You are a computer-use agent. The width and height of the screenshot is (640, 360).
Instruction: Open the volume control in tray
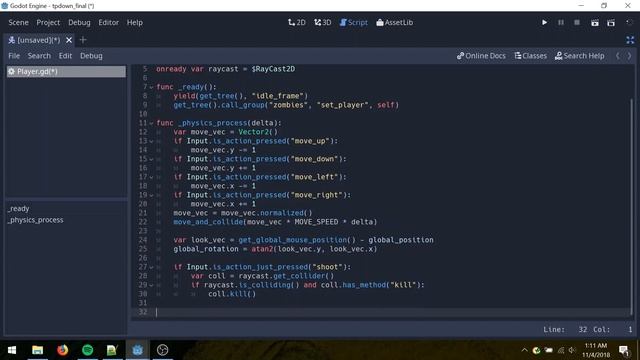click(x=572, y=350)
